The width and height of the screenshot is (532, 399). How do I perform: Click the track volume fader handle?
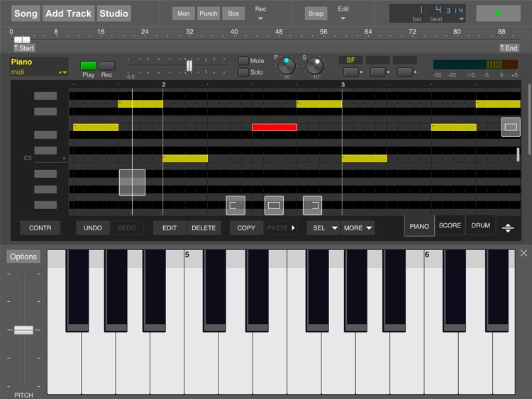pyautogui.click(x=189, y=65)
